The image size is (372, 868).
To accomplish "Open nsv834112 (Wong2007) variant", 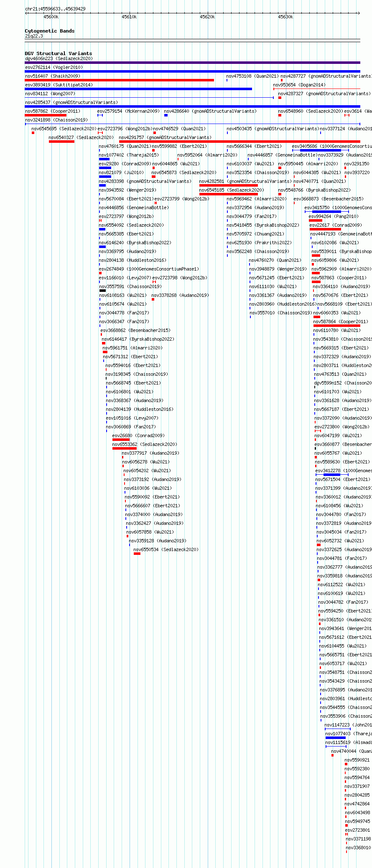I will [50, 94].
